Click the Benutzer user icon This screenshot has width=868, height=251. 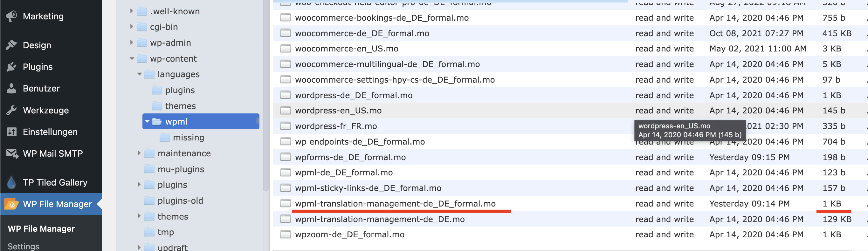[11, 88]
